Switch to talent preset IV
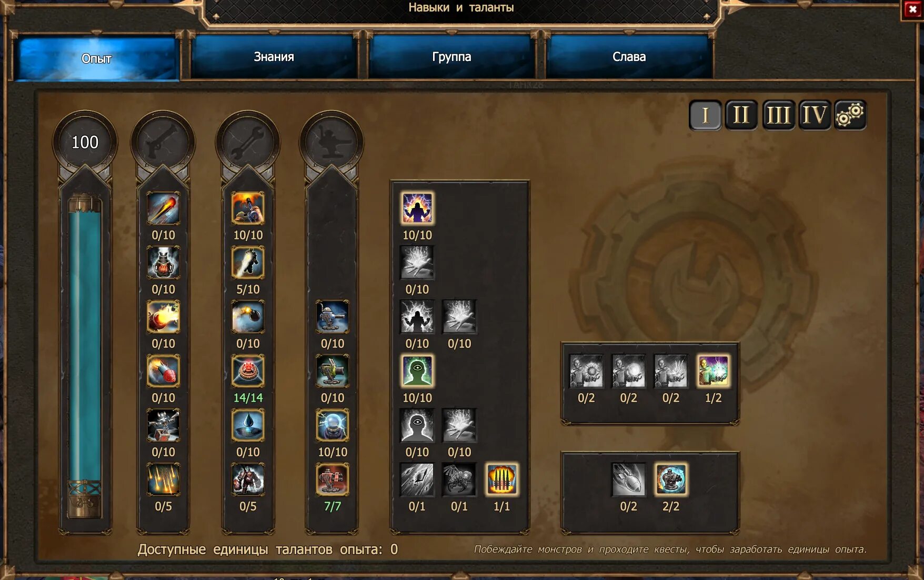This screenshot has height=580, width=924. coord(815,115)
